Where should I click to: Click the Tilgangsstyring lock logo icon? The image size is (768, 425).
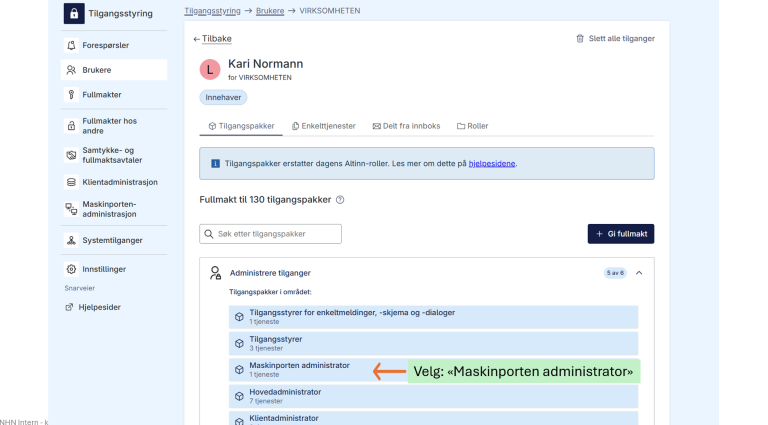74,13
